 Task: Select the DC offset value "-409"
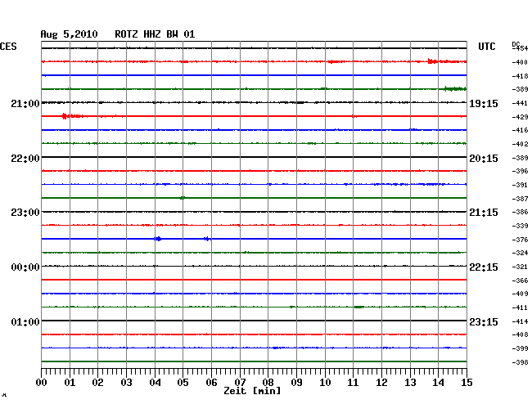click(520, 294)
